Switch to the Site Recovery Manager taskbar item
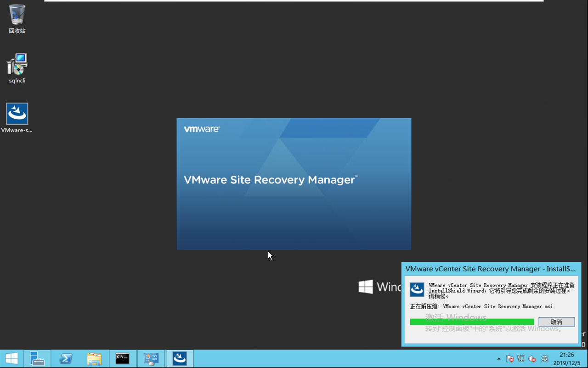Screen dimensions: 588x368 pos(180,359)
